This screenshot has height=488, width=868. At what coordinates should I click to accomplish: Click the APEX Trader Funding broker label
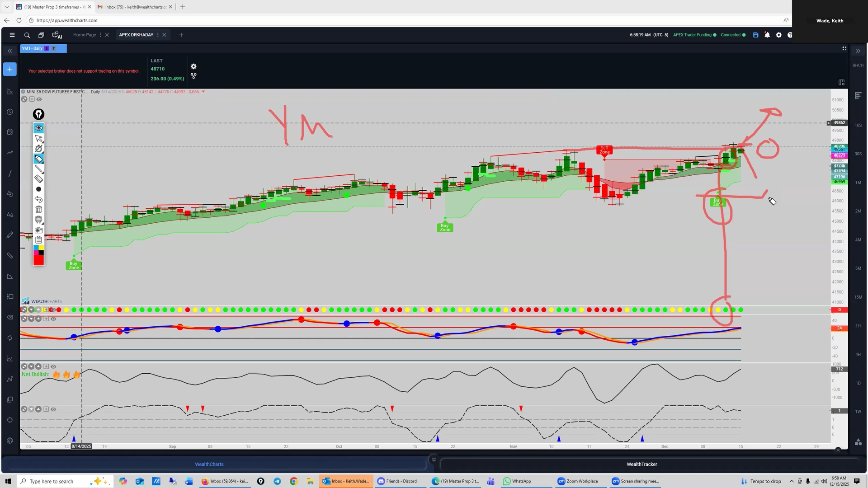pos(692,35)
